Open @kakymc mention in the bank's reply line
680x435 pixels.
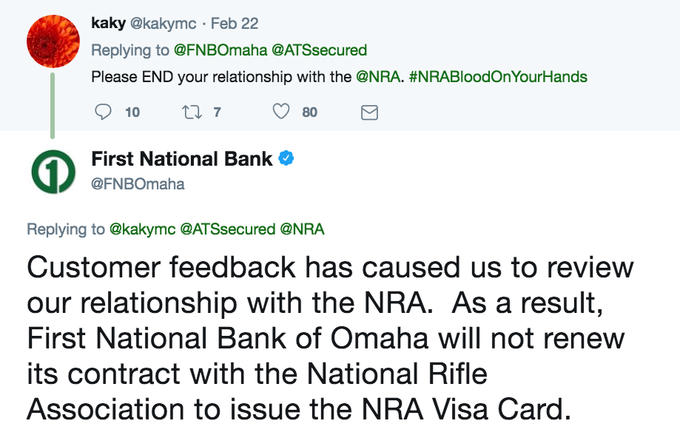click(142, 229)
